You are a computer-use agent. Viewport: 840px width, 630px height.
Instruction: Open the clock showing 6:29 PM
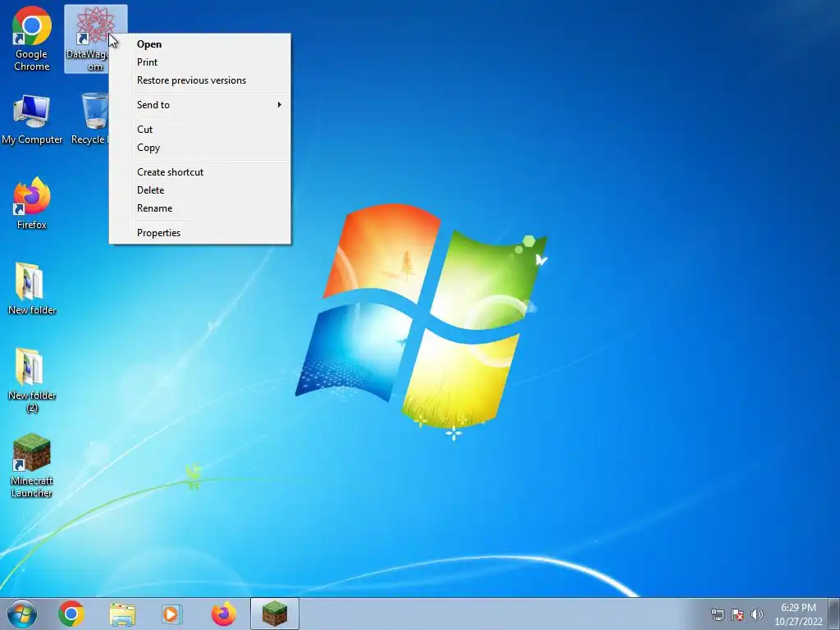coord(798,614)
